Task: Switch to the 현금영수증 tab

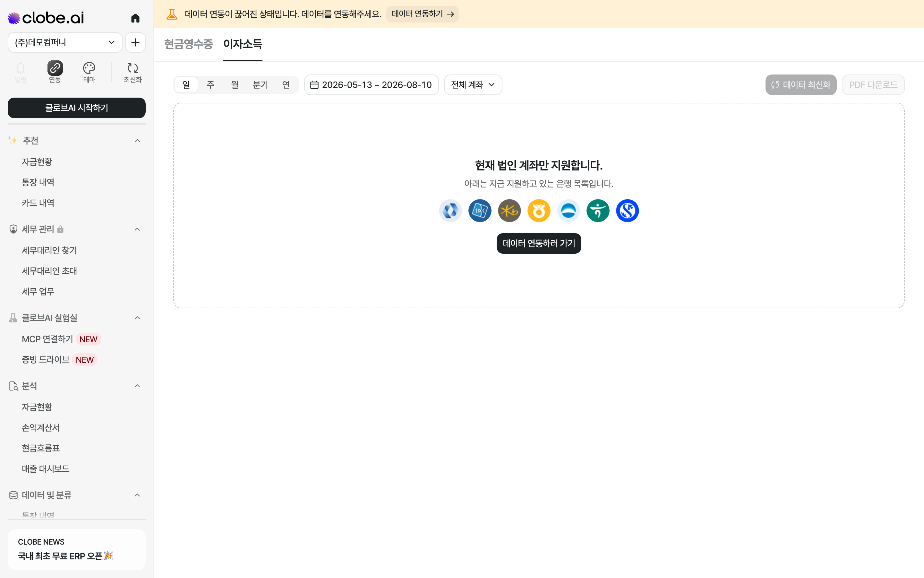Action: [189, 44]
